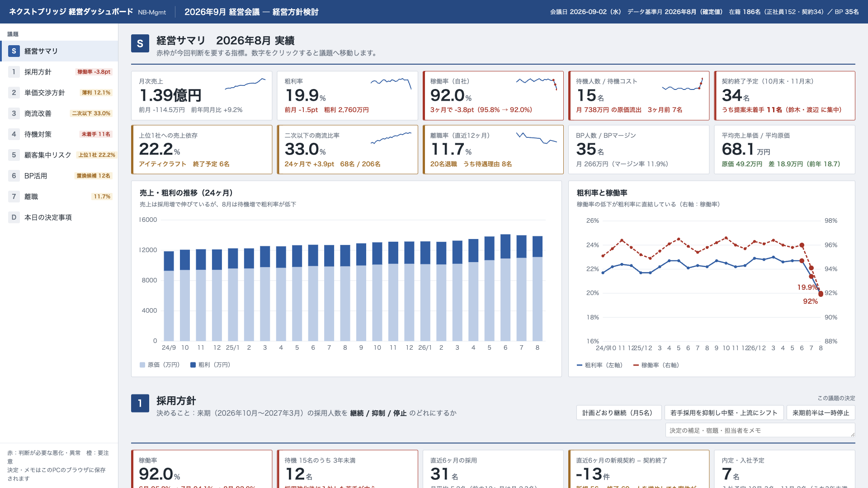Click the 92% endpoint on the 稼働率 line
This screenshot has height=488, width=868.
click(821, 294)
